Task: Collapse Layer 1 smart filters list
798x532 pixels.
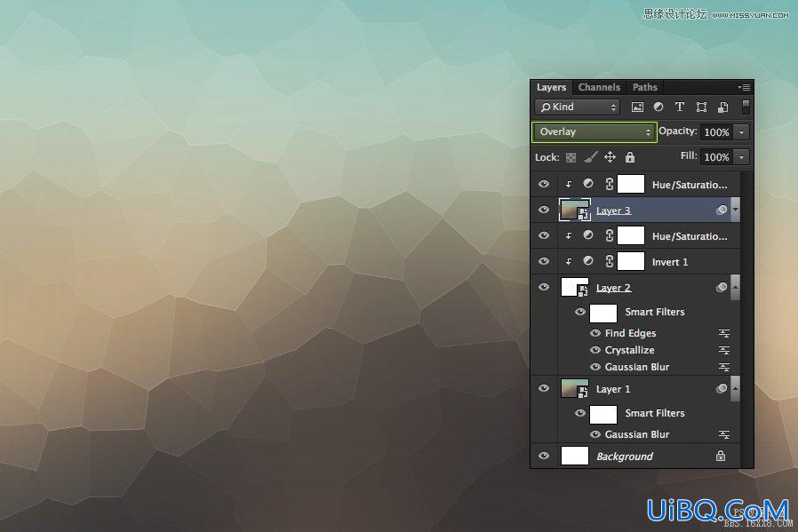Action: click(x=735, y=389)
